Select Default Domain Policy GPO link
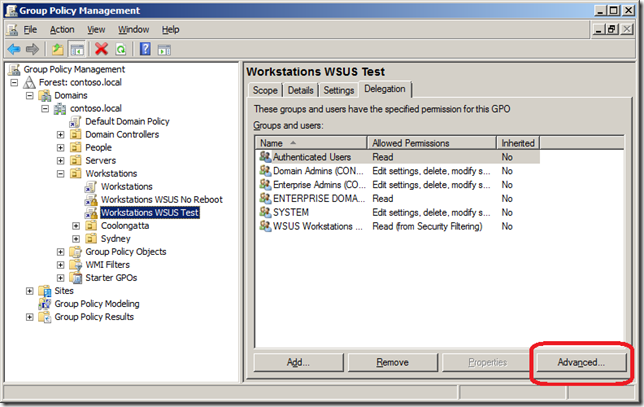The height and width of the screenshot is (407, 644). (x=126, y=122)
